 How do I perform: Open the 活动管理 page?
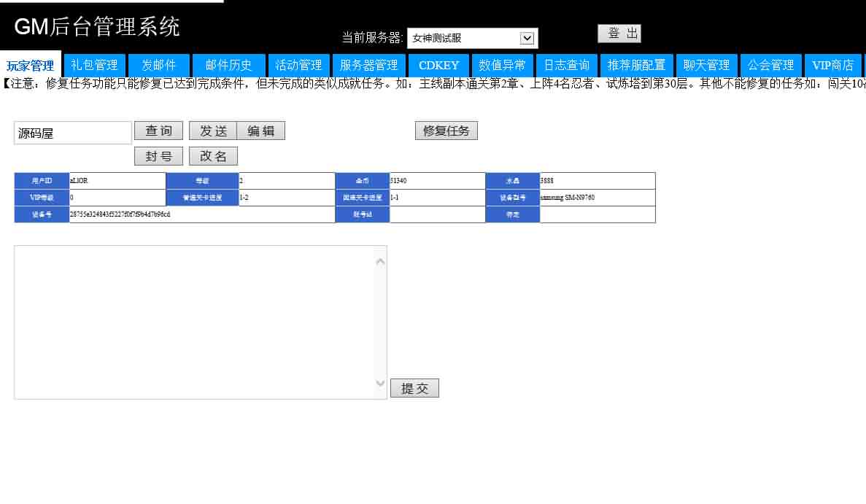tap(298, 65)
